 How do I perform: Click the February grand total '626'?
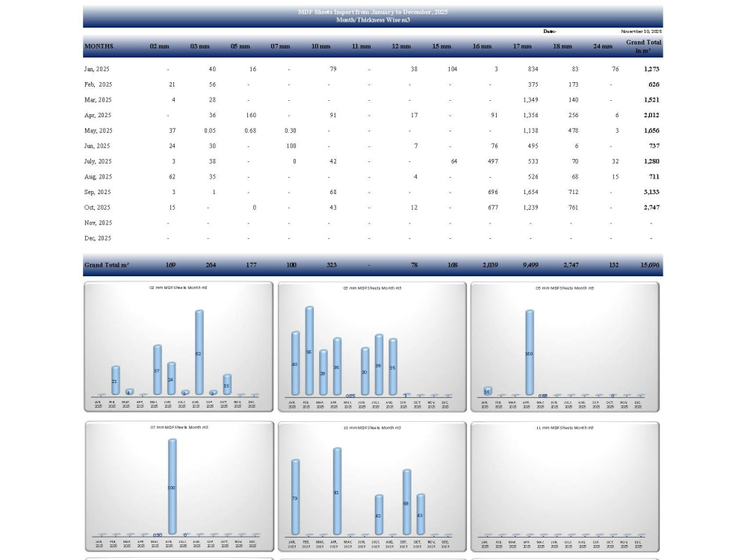point(654,84)
